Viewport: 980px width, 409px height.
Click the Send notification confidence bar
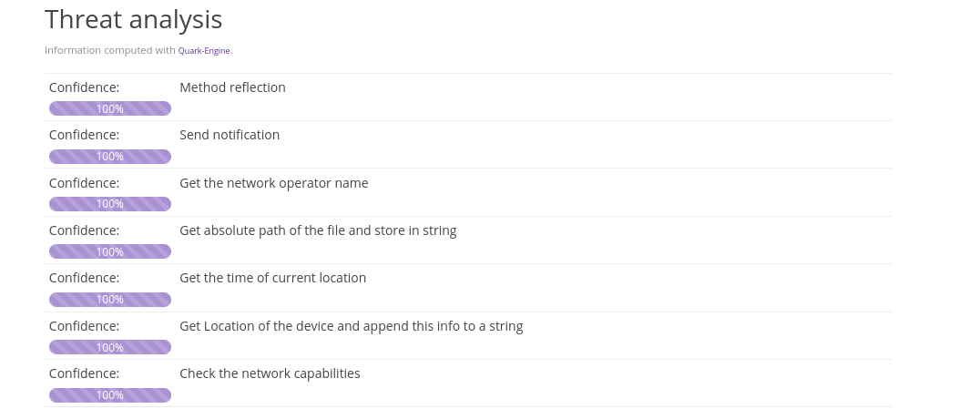[x=110, y=157]
